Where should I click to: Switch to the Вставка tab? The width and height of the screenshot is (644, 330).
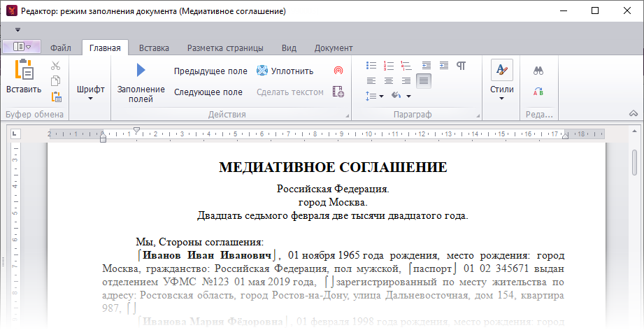pyautogui.click(x=154, y=48)
